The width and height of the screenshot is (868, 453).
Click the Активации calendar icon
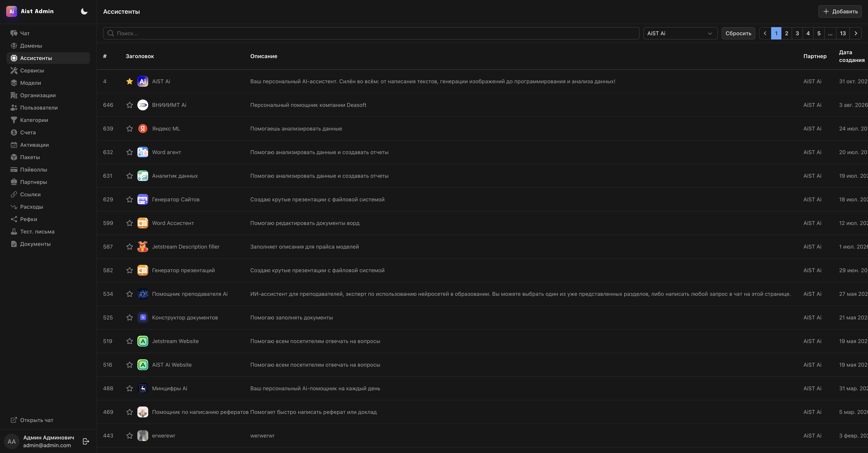[x=14, y=145]
